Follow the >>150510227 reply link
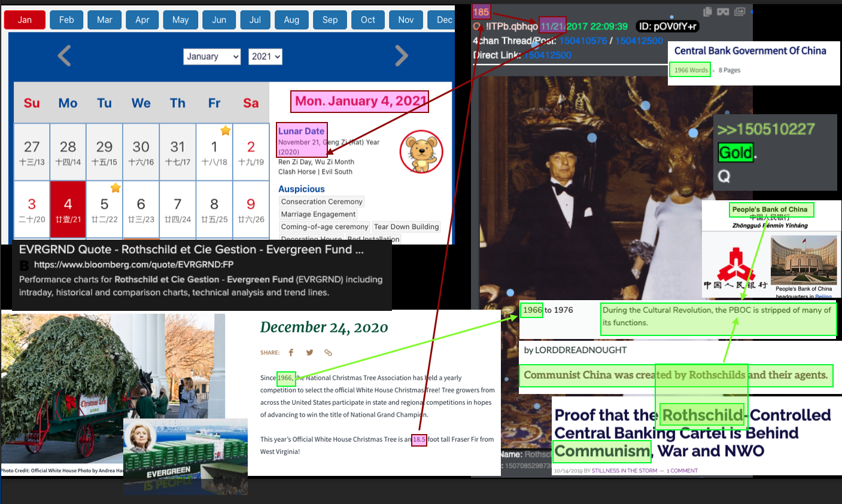 (x=766, y=129)
